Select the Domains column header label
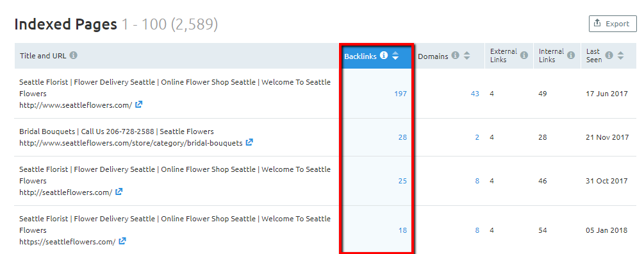The image size is (644, 254). 433,56
